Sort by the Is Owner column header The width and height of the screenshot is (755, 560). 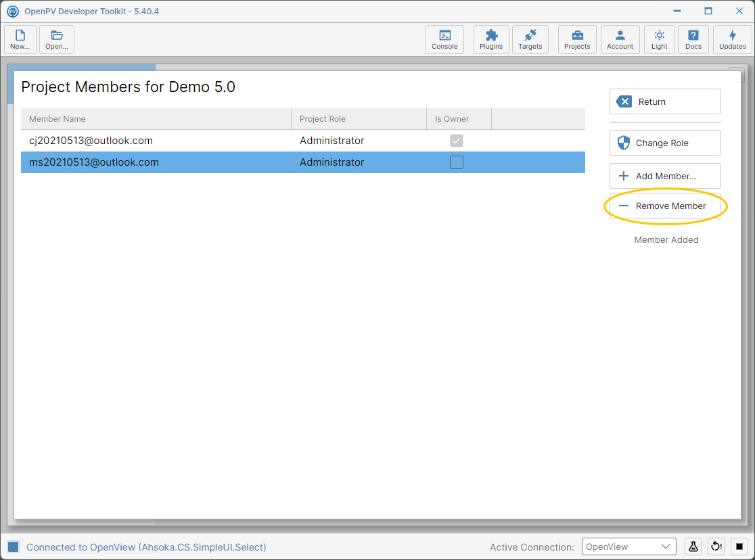click(x=459, y=119)
